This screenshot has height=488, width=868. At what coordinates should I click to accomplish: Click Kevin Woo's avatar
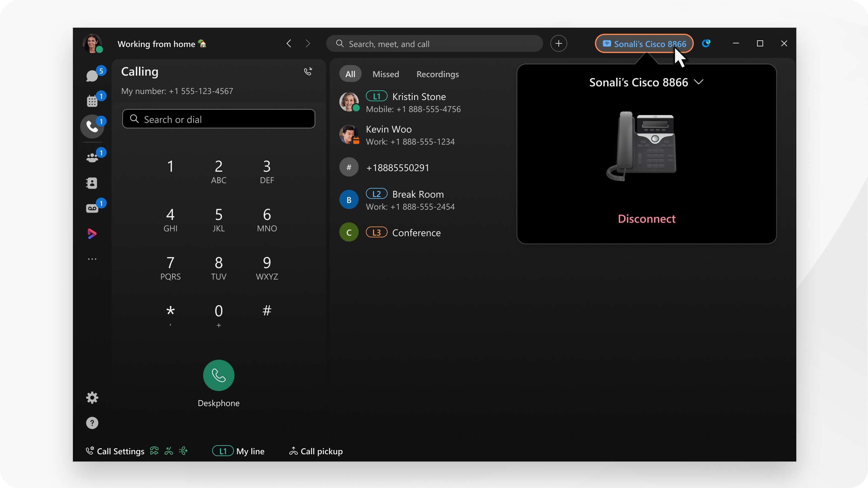(x=349, y=134)
